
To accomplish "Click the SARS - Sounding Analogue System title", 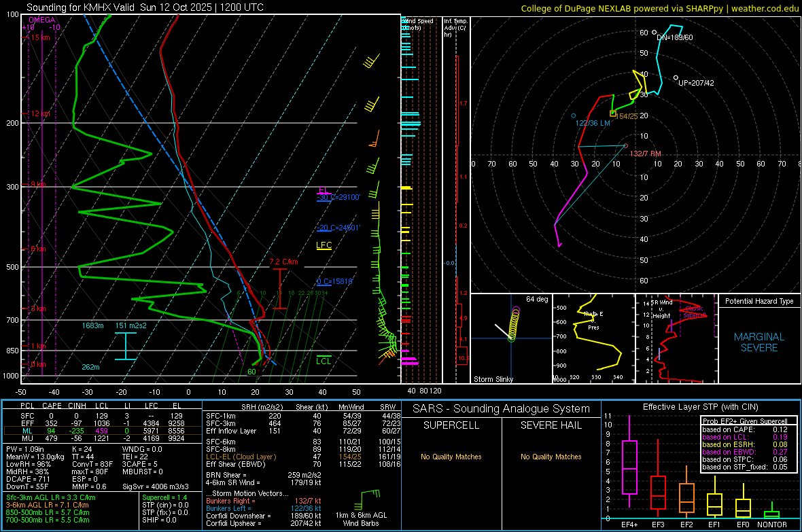I will tap(501, 409).
